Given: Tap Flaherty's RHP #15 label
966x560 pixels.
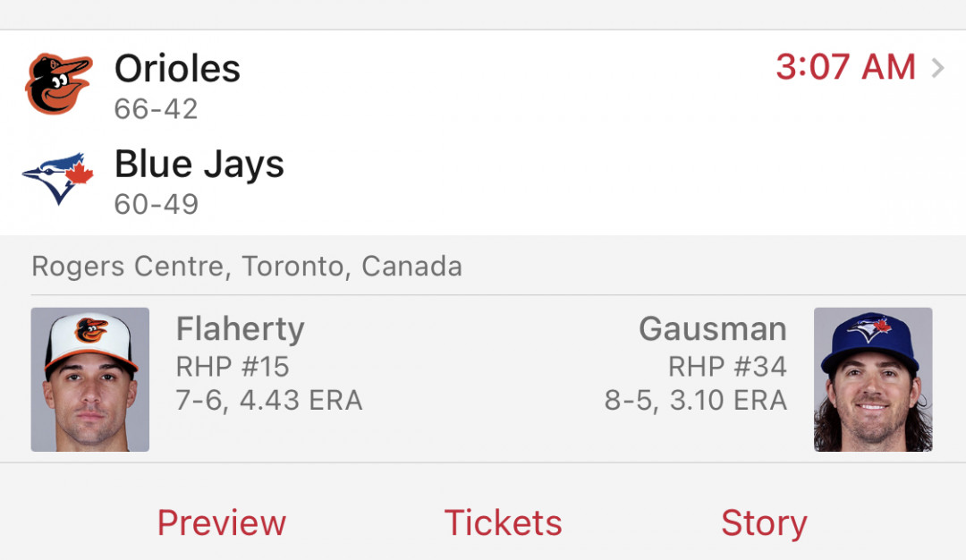Looking at the screenshot, I should click(x=233, y=367).
